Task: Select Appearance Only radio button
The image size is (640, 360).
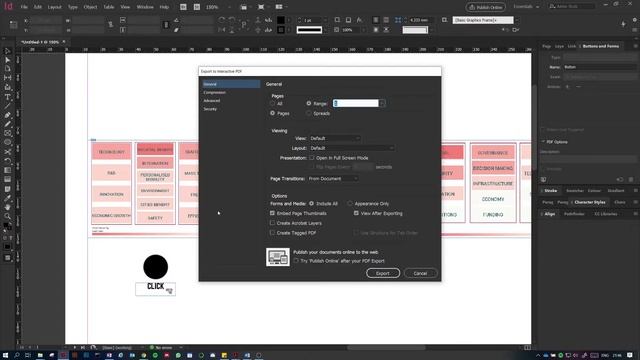Action: click(350, 203)
